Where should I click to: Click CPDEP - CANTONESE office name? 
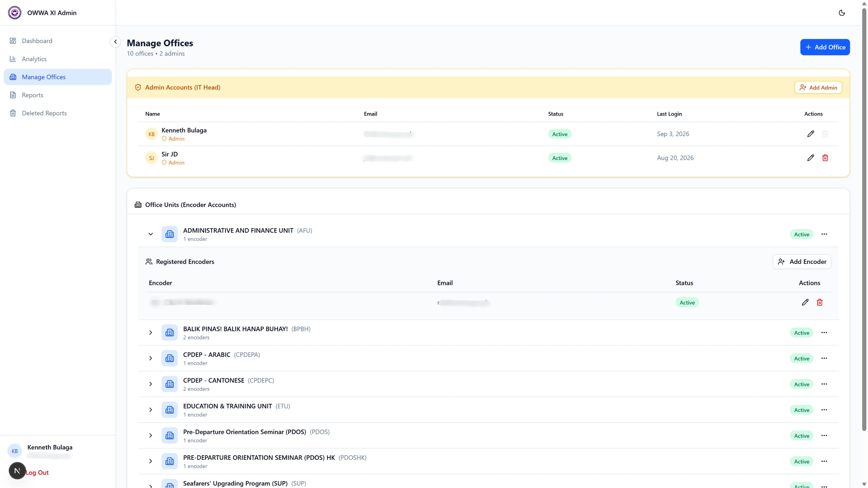coord(214,380)
